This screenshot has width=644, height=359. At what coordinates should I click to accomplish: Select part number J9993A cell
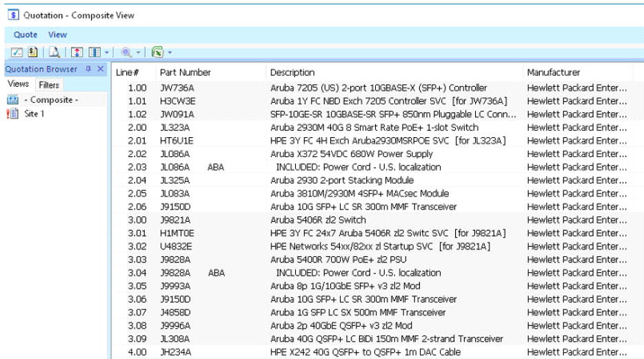[x=175, y=286]
